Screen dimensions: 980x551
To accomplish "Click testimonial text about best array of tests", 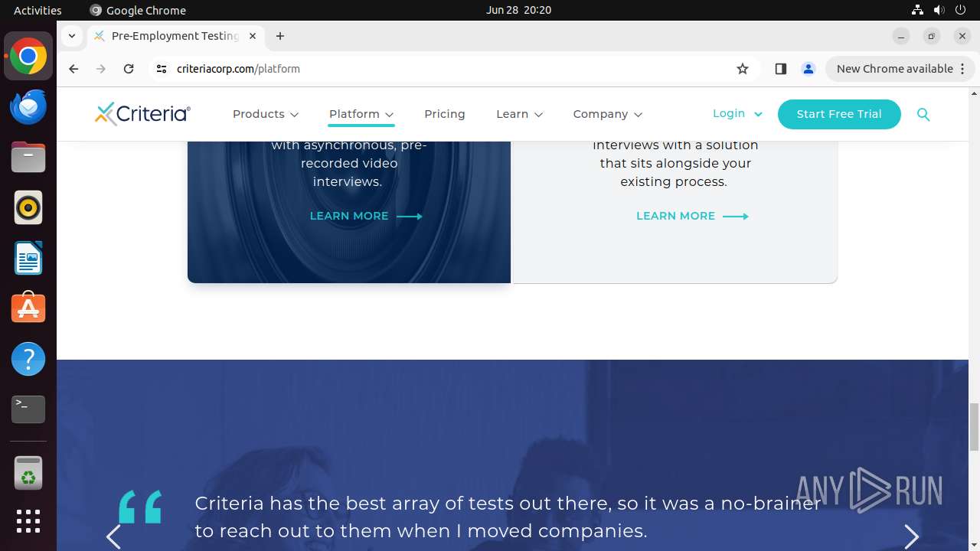I will (x=508, y=517).
